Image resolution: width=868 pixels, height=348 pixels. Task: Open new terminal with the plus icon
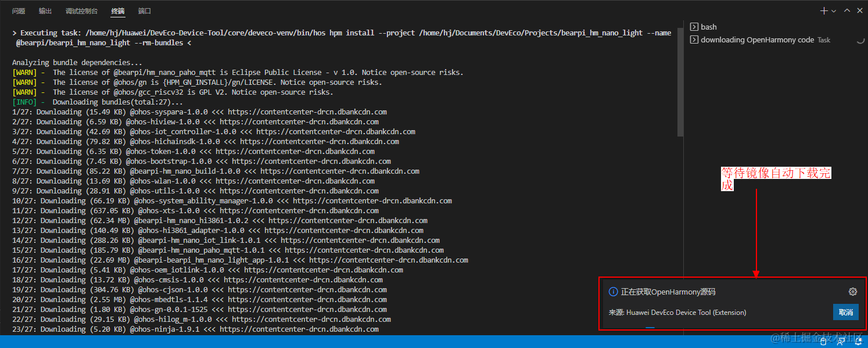(x=824, y=11)
